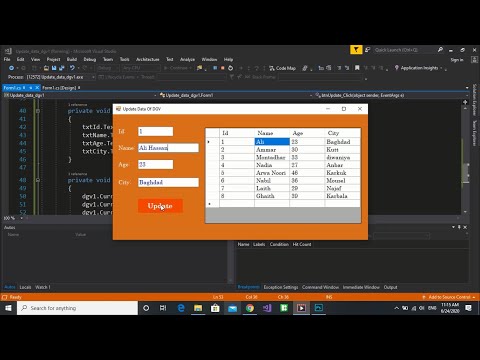Click the yellow notifications filter flag icon
Image resolution: width=480 pixels, height=360 pixels.
[356, 50]
